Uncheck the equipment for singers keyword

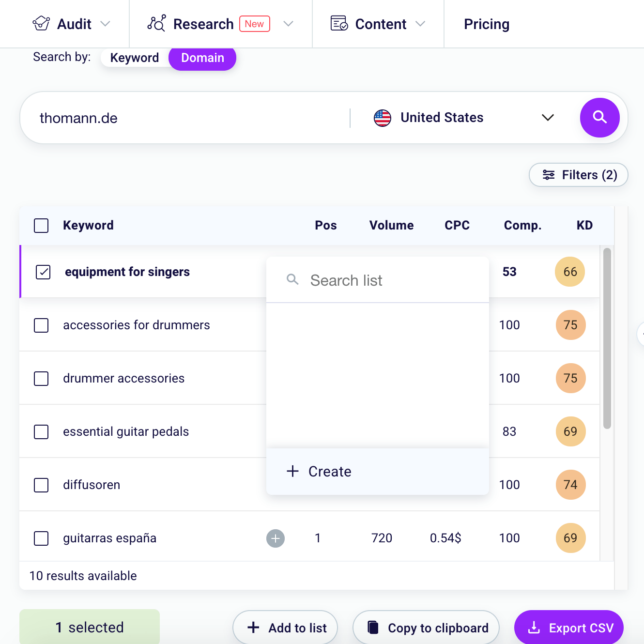(x=43, y=272)
